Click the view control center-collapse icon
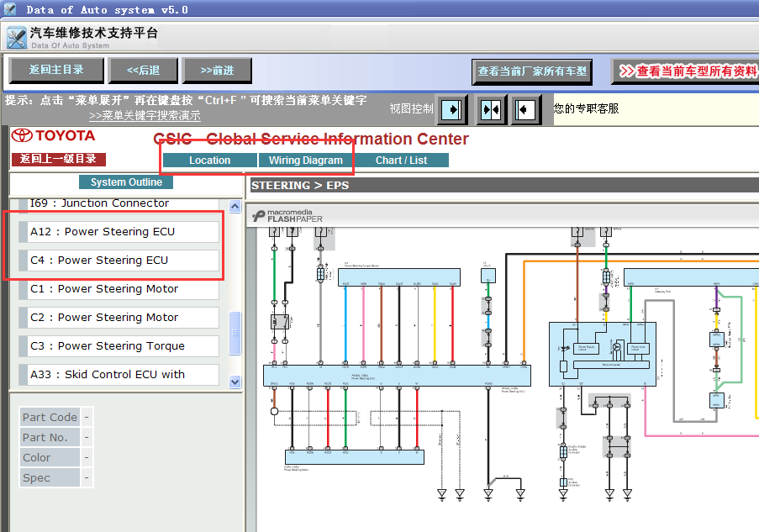The width and height of the screenshot is (759, 532). coord(491,110)
